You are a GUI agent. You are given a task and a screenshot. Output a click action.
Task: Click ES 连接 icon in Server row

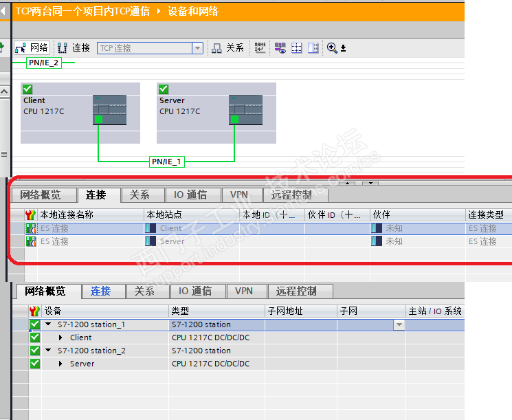click(x=31, y=242)
